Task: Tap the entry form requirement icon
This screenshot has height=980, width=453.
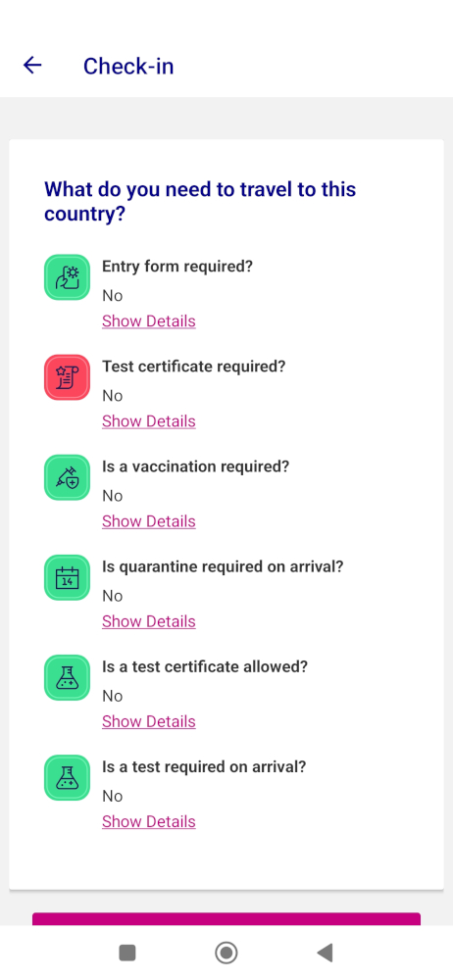Action: (x=67, y=277)
